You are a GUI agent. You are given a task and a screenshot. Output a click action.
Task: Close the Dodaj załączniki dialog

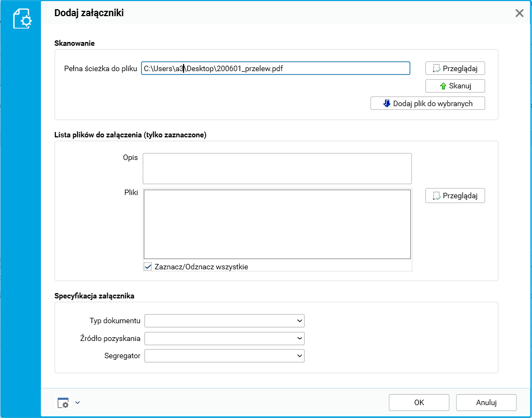[x=519, y=13]
